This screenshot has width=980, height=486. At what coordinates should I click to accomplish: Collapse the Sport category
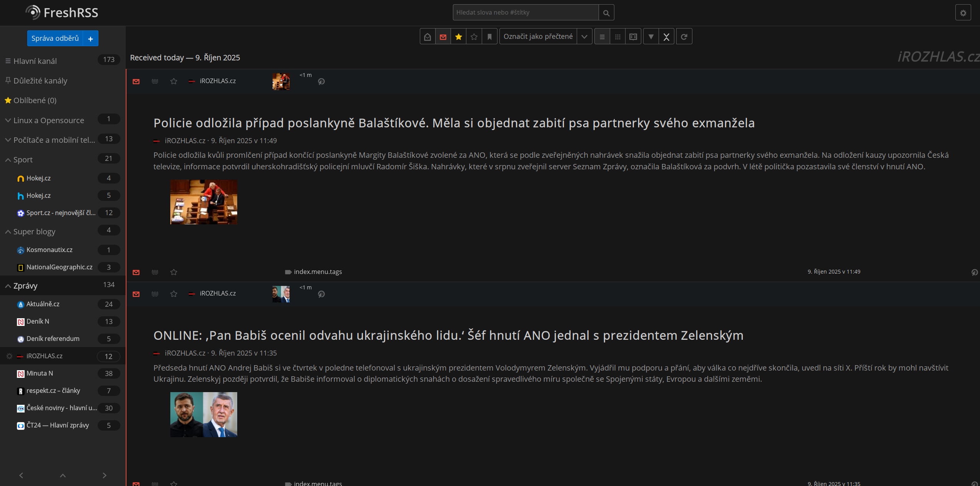8,160
